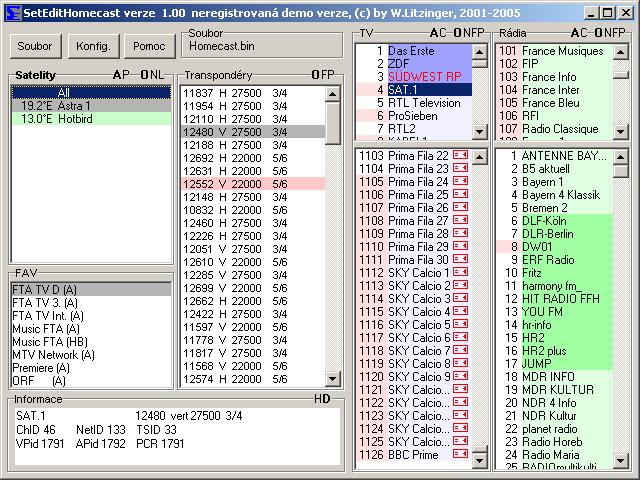Screen dimensions: 640x480
Task: Select transponder 11837 H 27500
Action: [253, 93]
